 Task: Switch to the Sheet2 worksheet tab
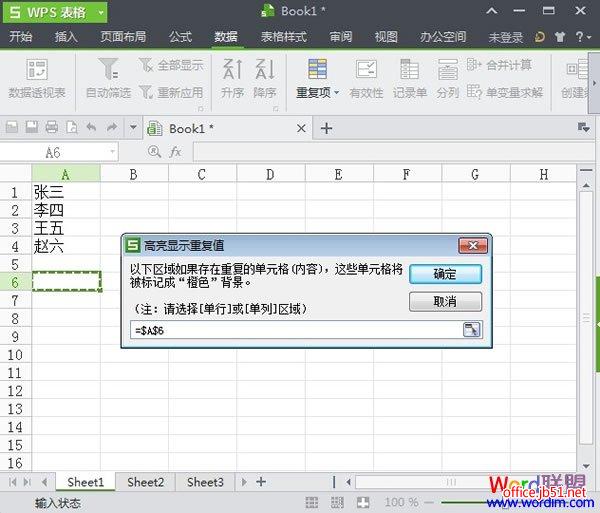146,482
